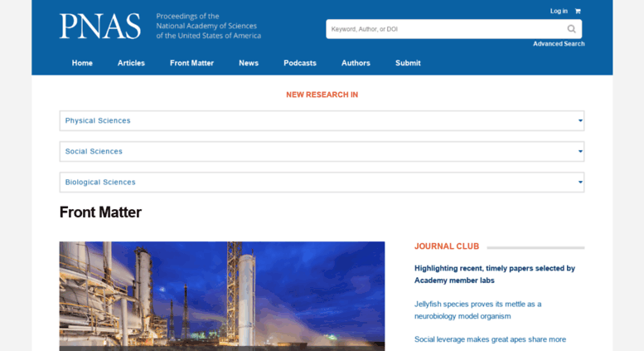This screenshot has height=351, width=644.
Task: Click the search magnifier icon
Action: 571,29
